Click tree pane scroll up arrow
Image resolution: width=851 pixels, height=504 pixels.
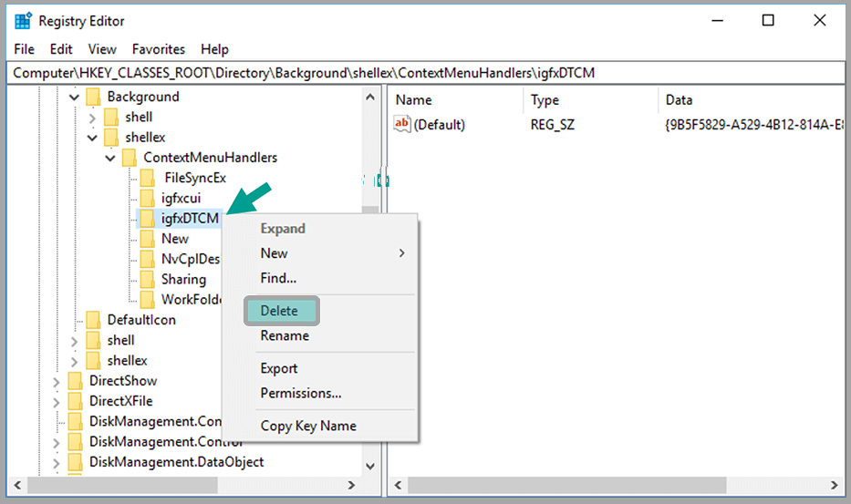[370, 98]
